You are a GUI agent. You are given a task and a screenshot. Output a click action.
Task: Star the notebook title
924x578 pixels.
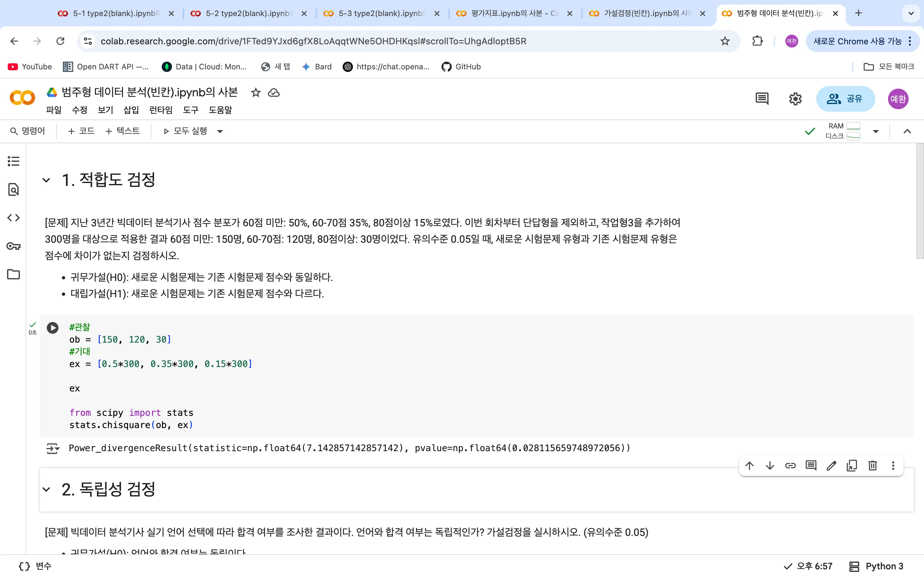[x=255, y=92]
